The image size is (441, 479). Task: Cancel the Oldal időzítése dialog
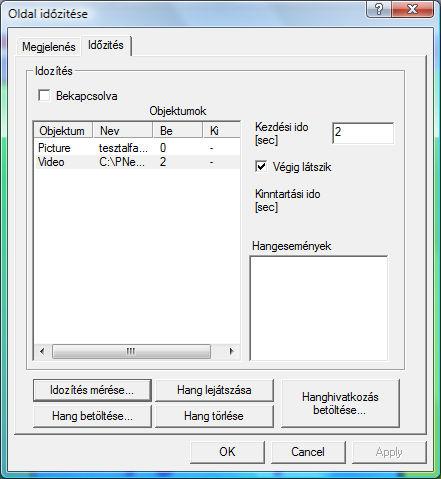(x=308, y=452)
